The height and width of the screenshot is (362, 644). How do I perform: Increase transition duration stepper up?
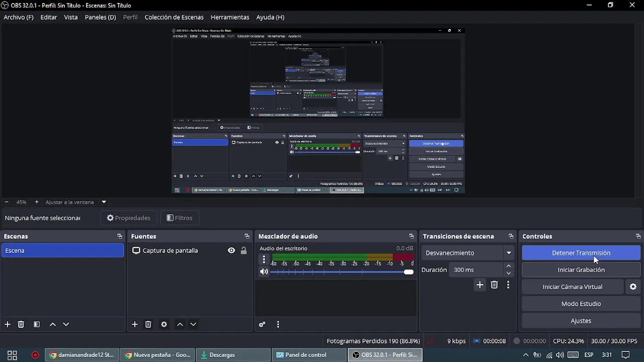click(509, 266)
